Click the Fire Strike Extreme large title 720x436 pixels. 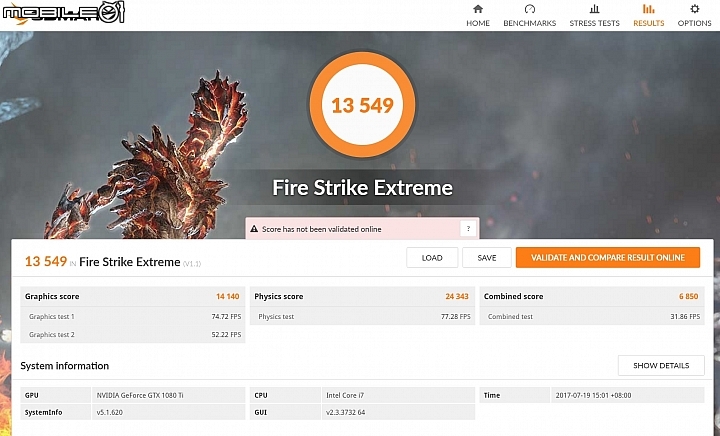362,188
